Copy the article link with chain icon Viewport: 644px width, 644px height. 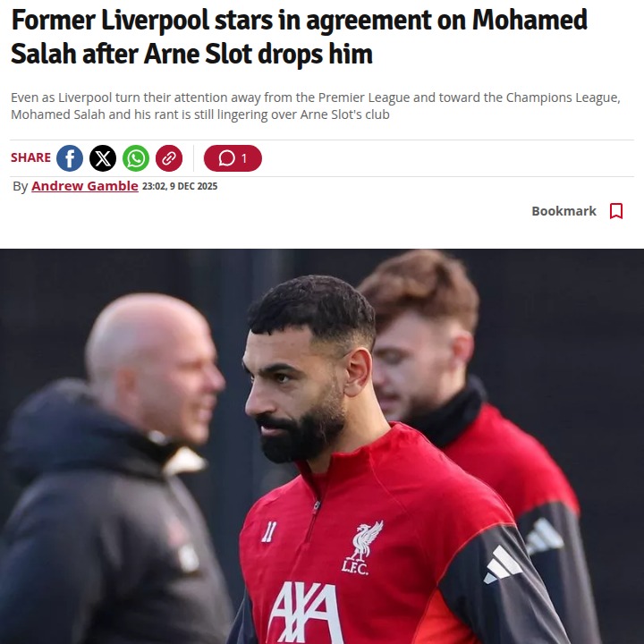[x=169, y=158]
